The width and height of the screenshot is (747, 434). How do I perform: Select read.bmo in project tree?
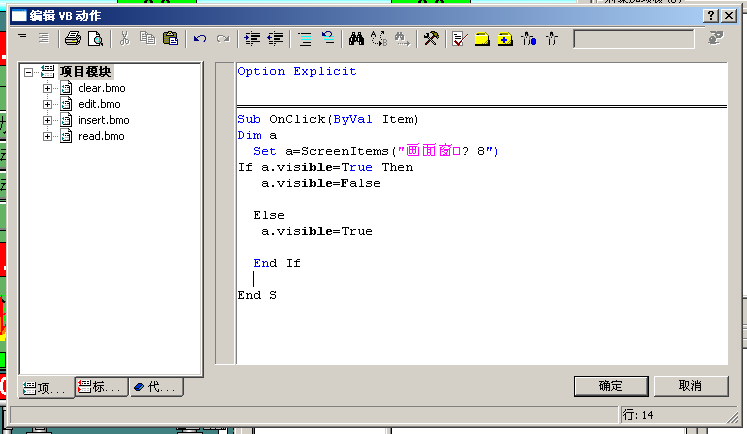[x=101, y=136]
